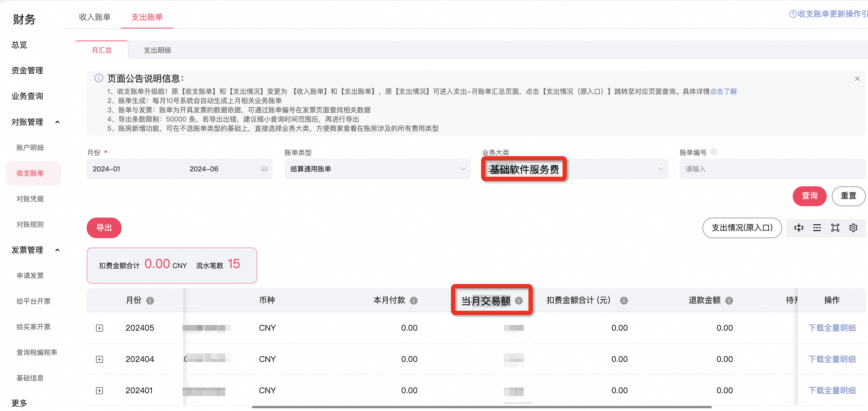This screenshot has height=411, width=868.
Task: Click info icon beside 当月交易额 header
Action: coord(519,301)
